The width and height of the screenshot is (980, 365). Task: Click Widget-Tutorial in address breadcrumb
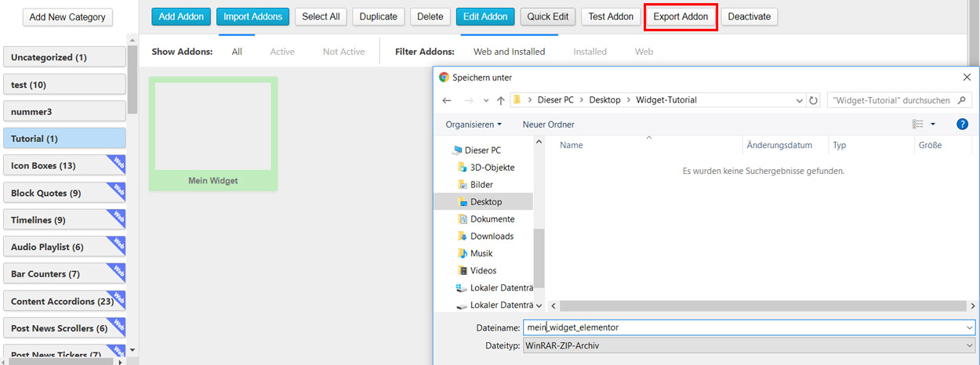point(666,100)
